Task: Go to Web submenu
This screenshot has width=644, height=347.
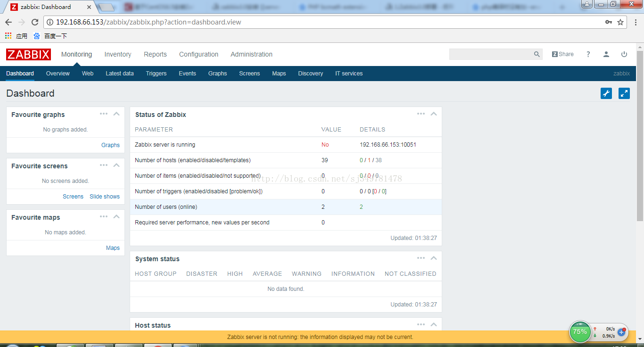Action: pos(88,74)
